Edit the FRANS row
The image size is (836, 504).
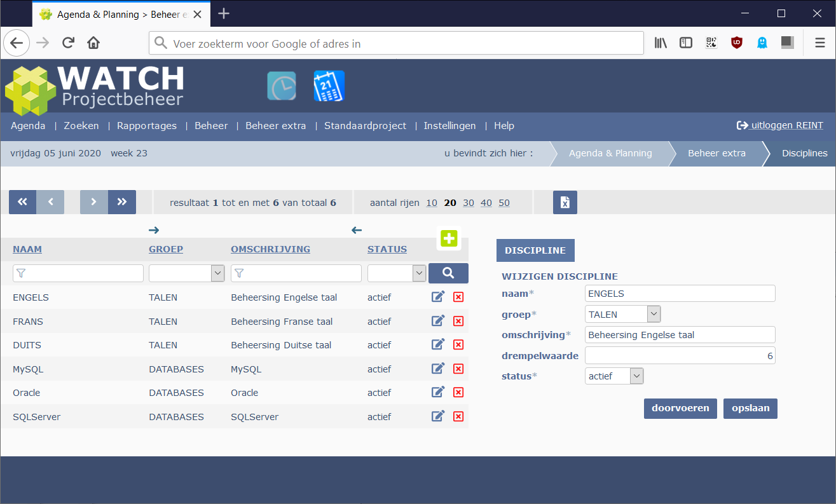tap(438, 321)
